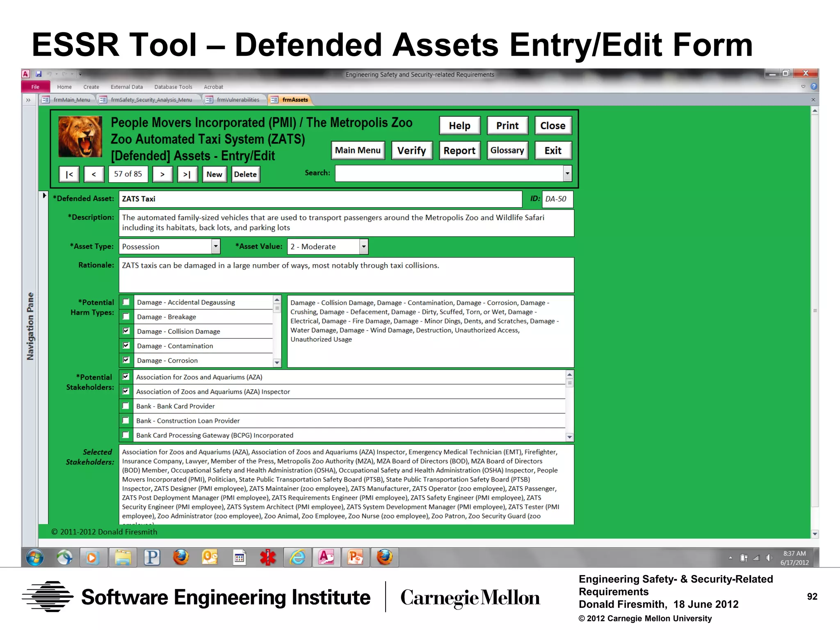Switch to PowerPoint taskbar icon

tap(355, 557)
